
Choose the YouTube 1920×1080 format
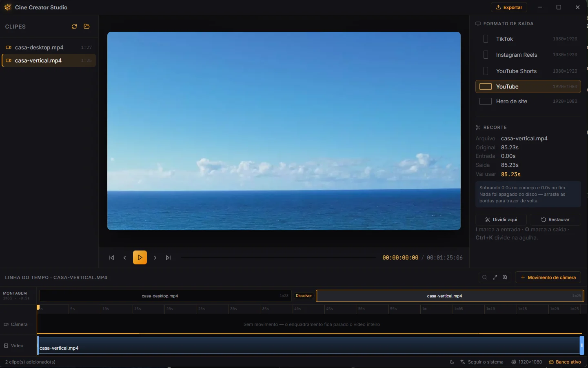coord(528,86)
